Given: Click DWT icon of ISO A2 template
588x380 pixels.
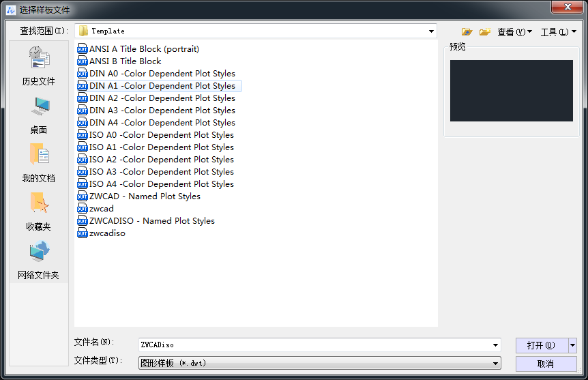Looking at the screenshot, I should pyautogui.click(x=82, y=160).
